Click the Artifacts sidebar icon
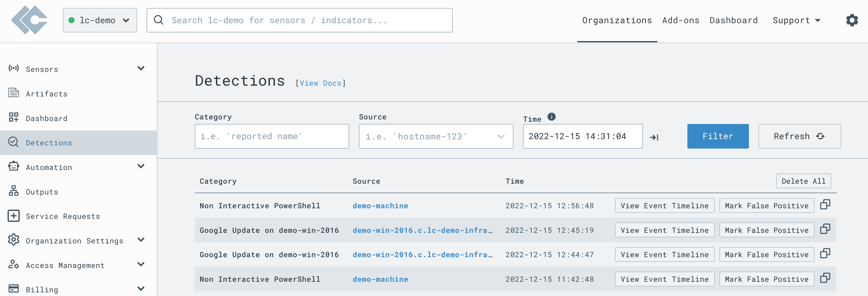The image size is (868, 296). [x=14, y=93]
